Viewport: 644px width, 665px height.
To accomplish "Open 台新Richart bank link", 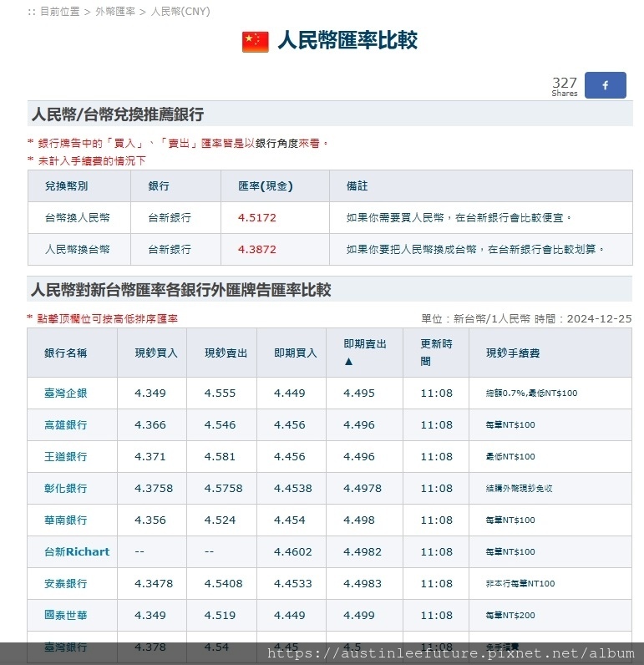I will click(77, 551).
